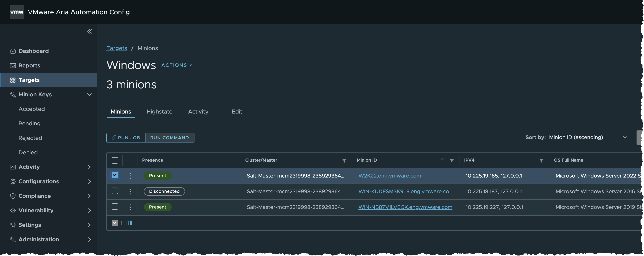Open row menu for WIN-NB87V1LVEGK minion

pos(130,207)
